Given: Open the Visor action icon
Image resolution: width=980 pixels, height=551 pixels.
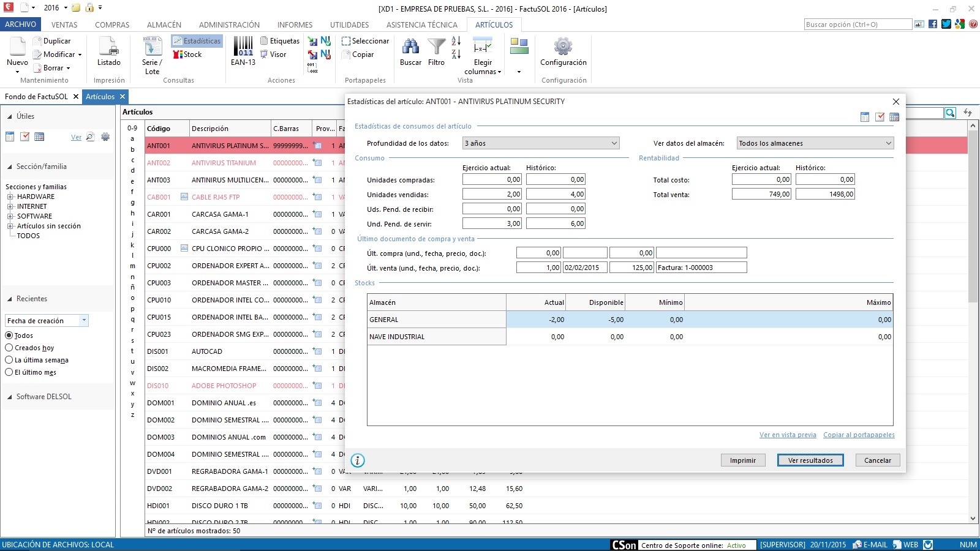Looking at the screenshot, I should tap(273, 54).
